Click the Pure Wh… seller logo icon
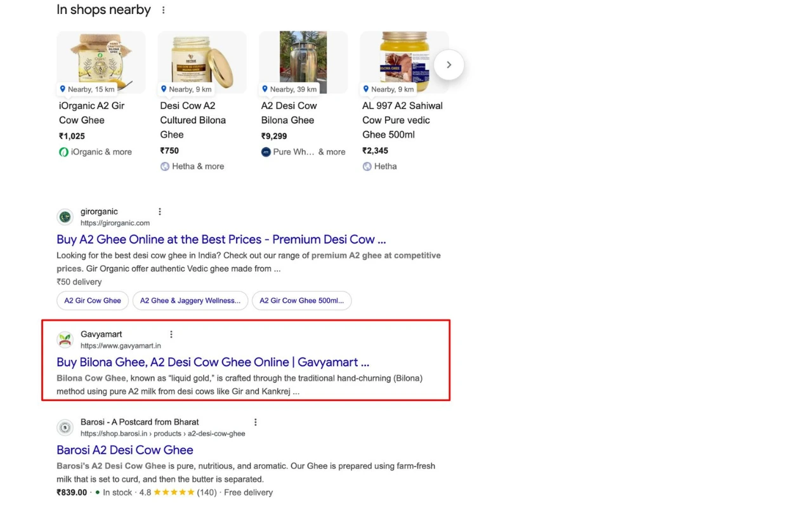 coord(266,152)
